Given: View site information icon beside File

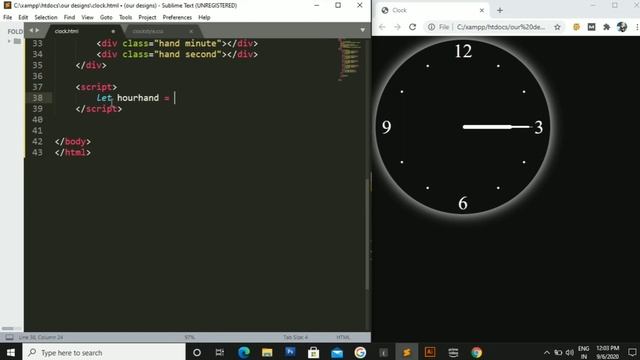Looking at the screenshot, I should pos(431,27).
